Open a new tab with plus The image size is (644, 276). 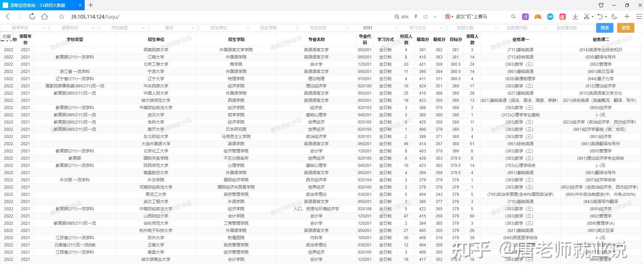91,5
